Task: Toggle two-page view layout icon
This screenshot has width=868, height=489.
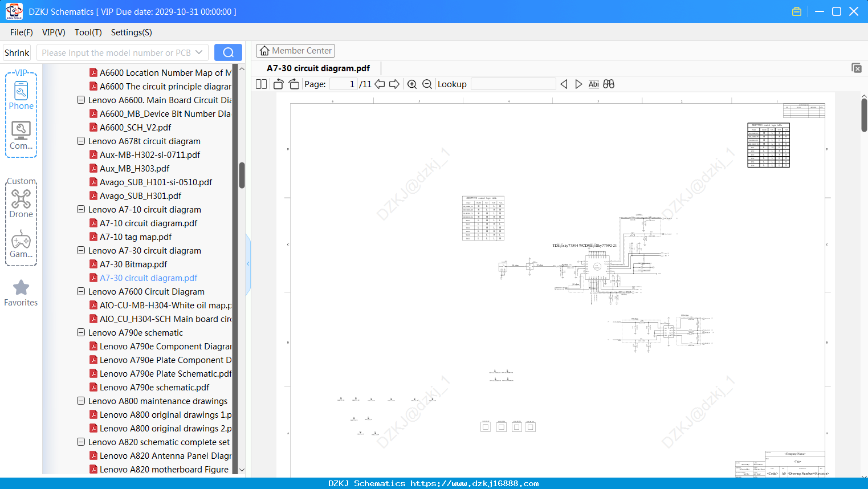Action: [262, 84]
